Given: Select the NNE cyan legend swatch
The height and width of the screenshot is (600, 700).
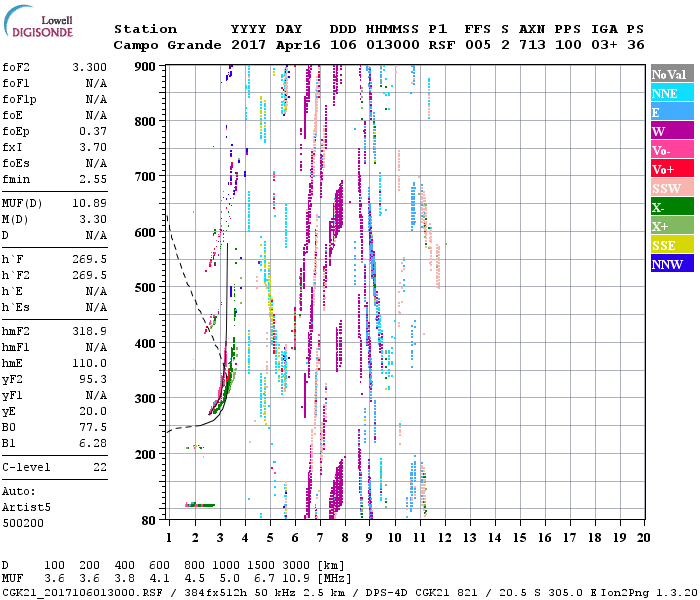Looking at the screenshot, I should coord(672,93).
